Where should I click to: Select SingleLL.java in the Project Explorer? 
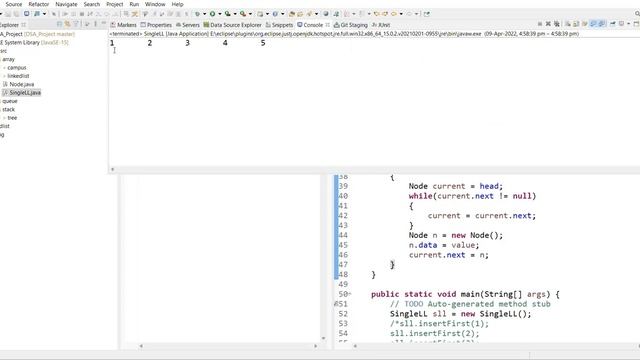coord(22,93)
